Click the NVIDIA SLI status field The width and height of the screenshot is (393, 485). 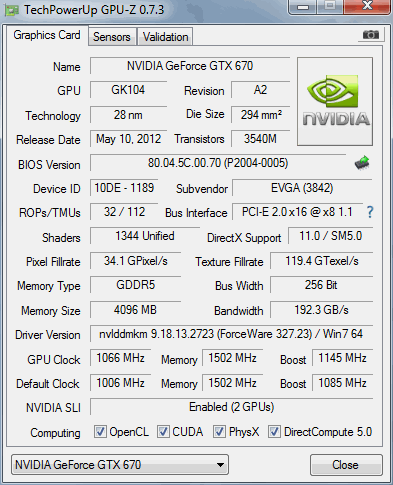(231, 407)
